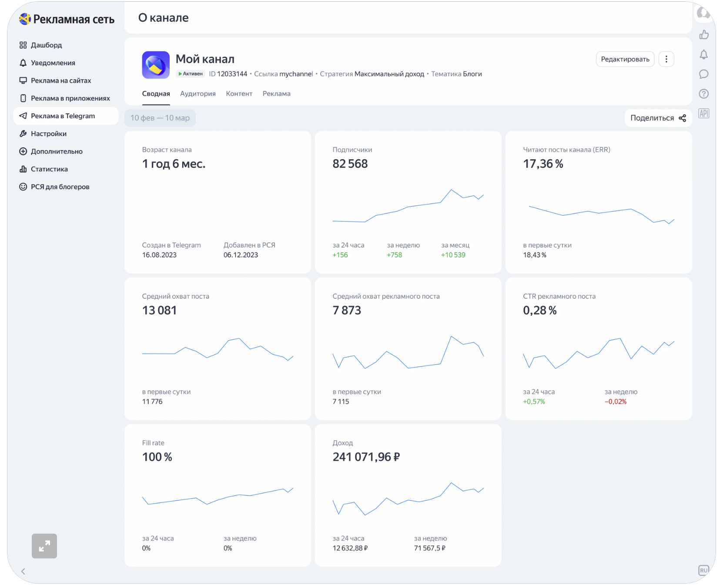This screenshot has width=723, height=588.
Task: Open the 10 фев — 10 мар date picker
Action: pyautogui.click(x=160, y=118)
